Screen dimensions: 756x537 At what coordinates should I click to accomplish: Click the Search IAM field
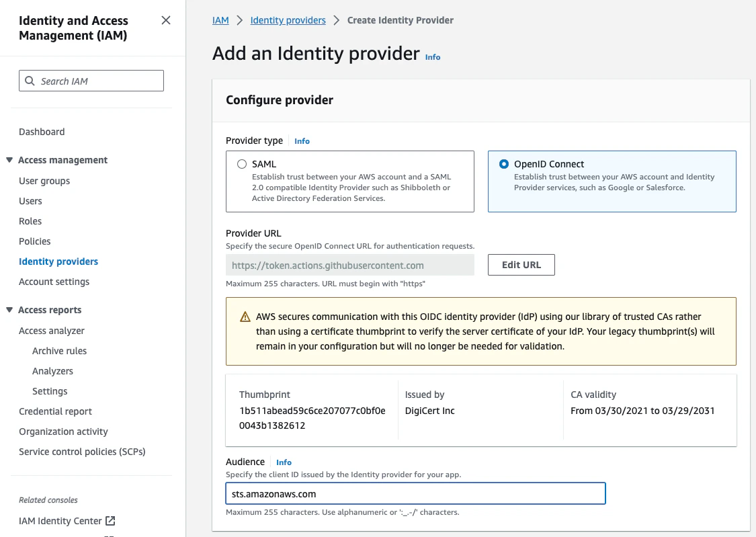(x=91, y=81)
